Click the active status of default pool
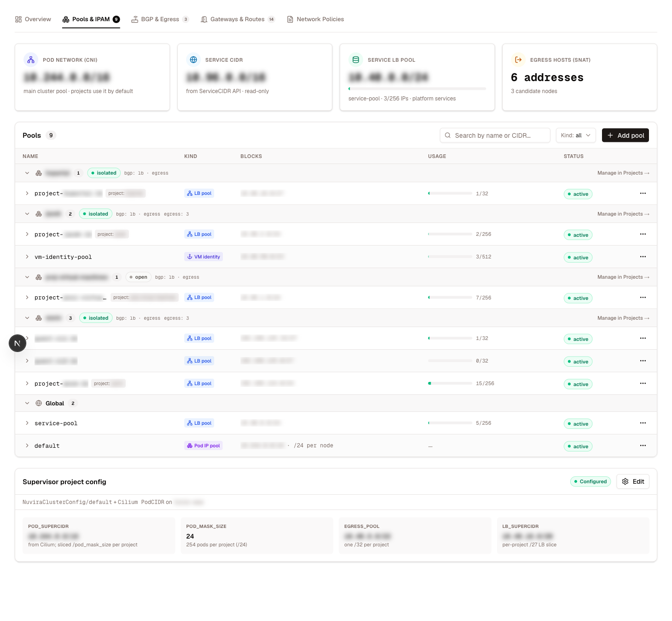This screenshot has height=621, width=672. pos(578,446)
